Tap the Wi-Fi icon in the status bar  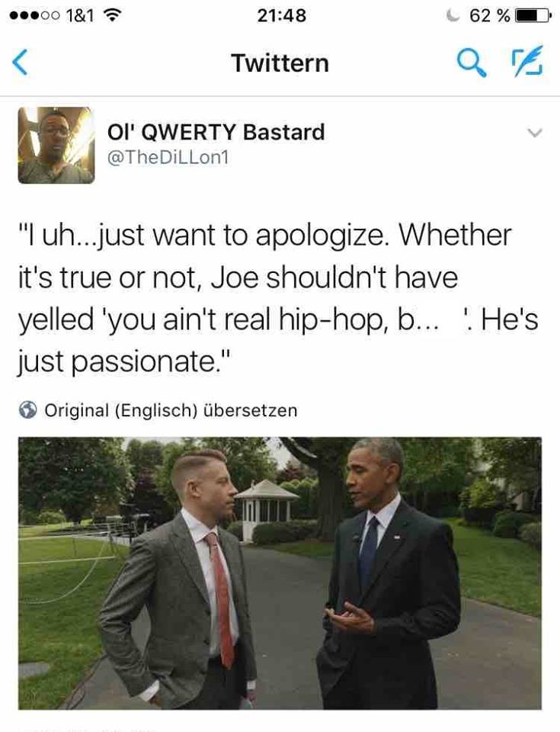(111, 15)
